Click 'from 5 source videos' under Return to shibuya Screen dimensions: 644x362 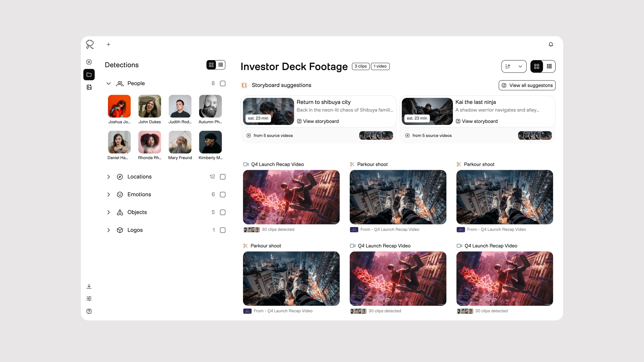coord(270,136)
